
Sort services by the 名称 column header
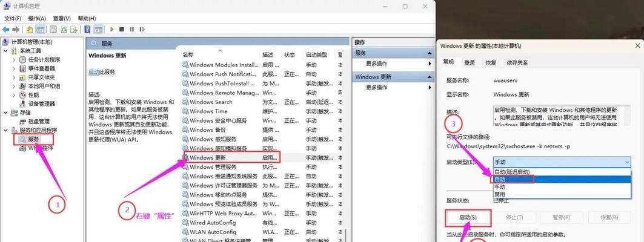coord(220,54)
